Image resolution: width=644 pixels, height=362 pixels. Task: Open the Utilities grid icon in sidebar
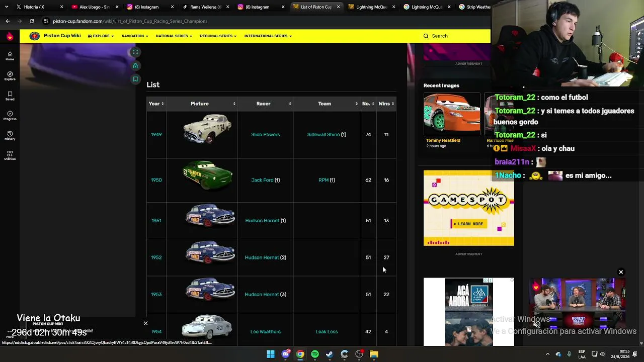pos(10,155)
